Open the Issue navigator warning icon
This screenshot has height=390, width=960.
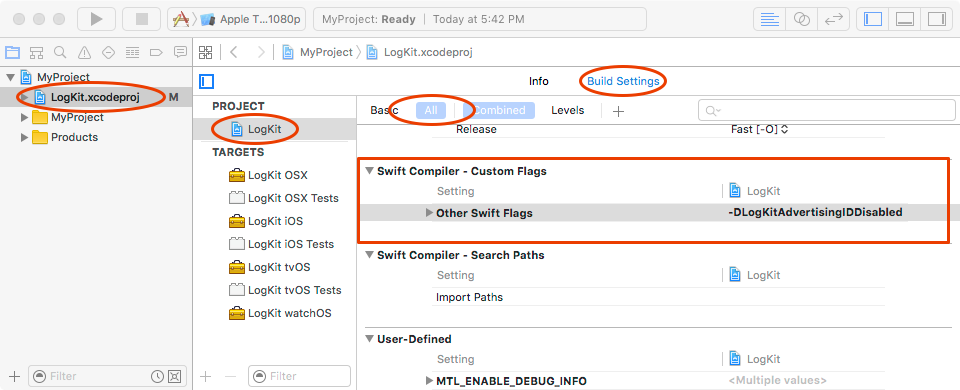tap(84, 52)
